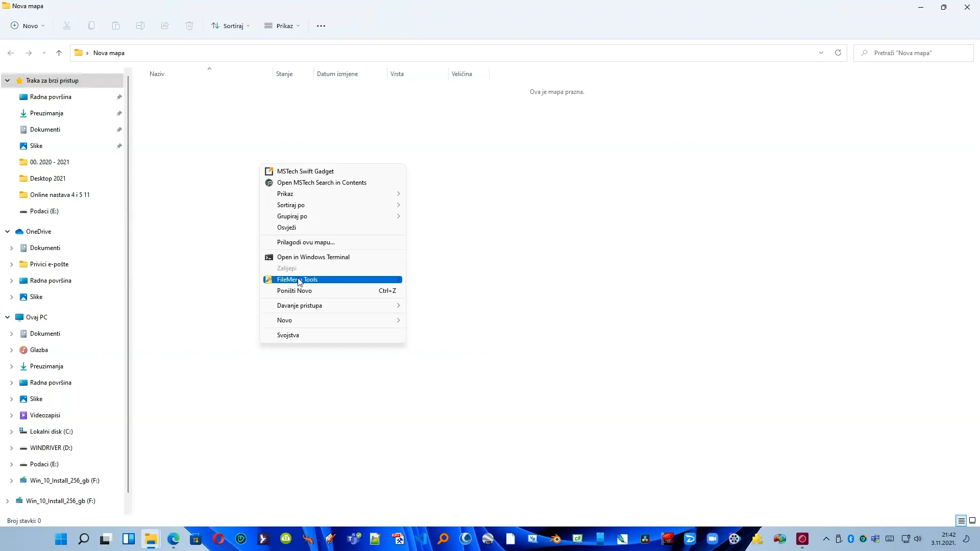Switch to large icons view in status bar
Viewport: 980px width, 551px height.
coord(972,520)
